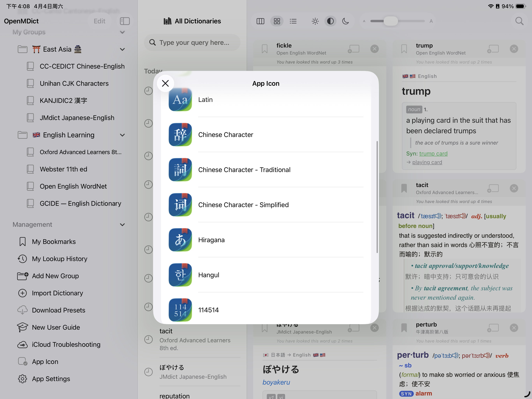Adjust the font size slider knob
The width and height of the screenshot is (532, 399).
point(390,21)
